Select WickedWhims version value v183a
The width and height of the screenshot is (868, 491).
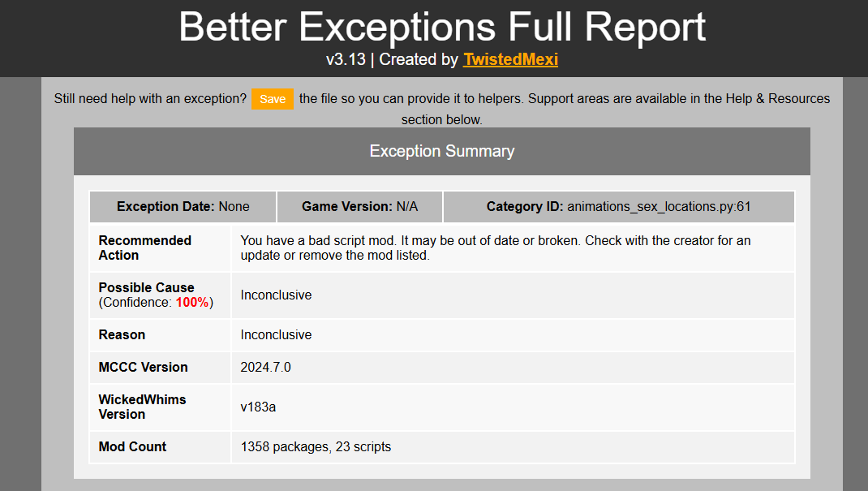point(258,407)
